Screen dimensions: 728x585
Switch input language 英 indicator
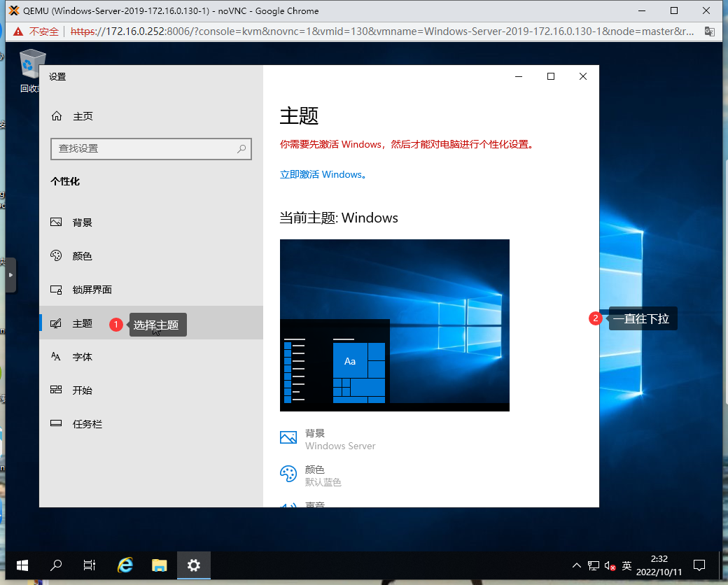(x=626, y=565)
